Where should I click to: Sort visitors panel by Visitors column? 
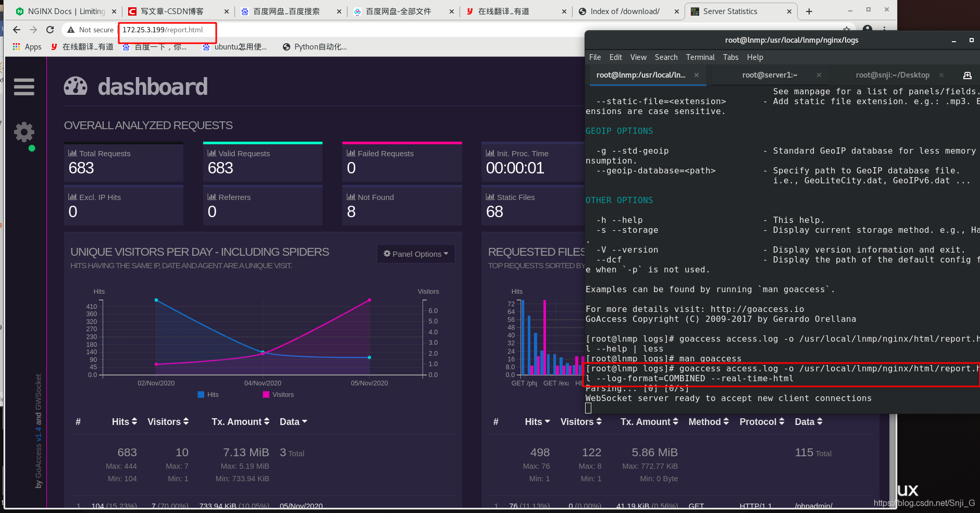pyautogui.click(x=168, y=422)
